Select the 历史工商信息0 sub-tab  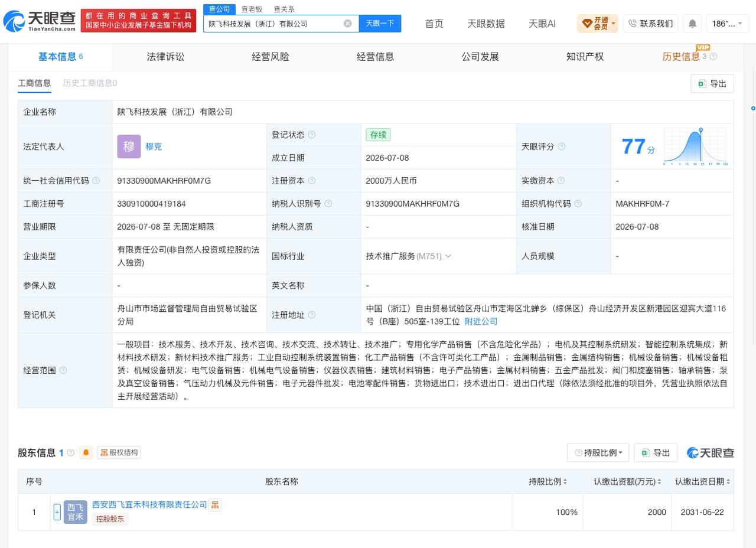click(90, 83)
